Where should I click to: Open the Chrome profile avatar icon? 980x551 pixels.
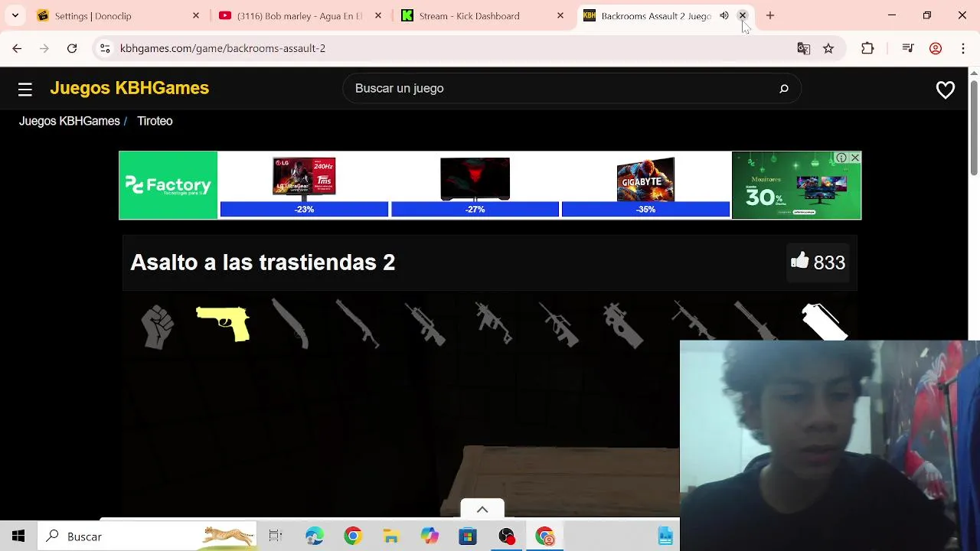point(936,48)
